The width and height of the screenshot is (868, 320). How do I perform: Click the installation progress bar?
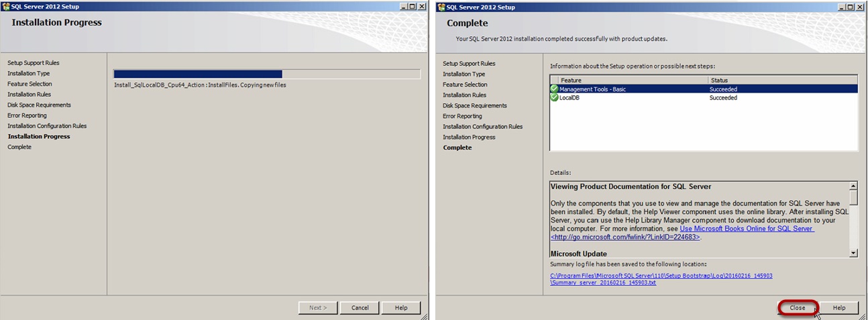click(x=267, y=74)
